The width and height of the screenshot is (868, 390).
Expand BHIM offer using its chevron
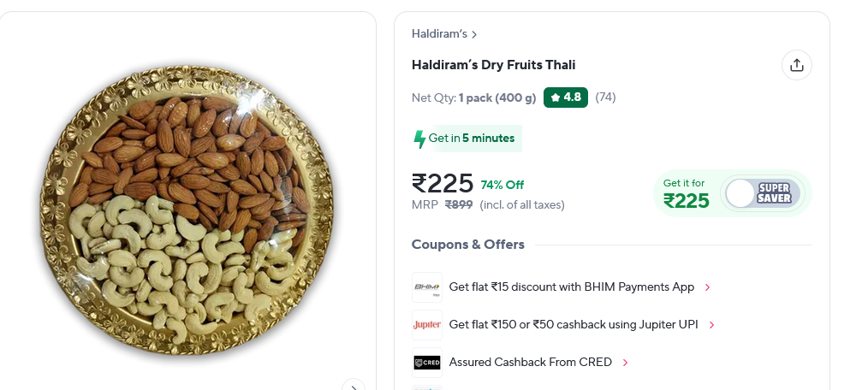(x=707, y=287)
